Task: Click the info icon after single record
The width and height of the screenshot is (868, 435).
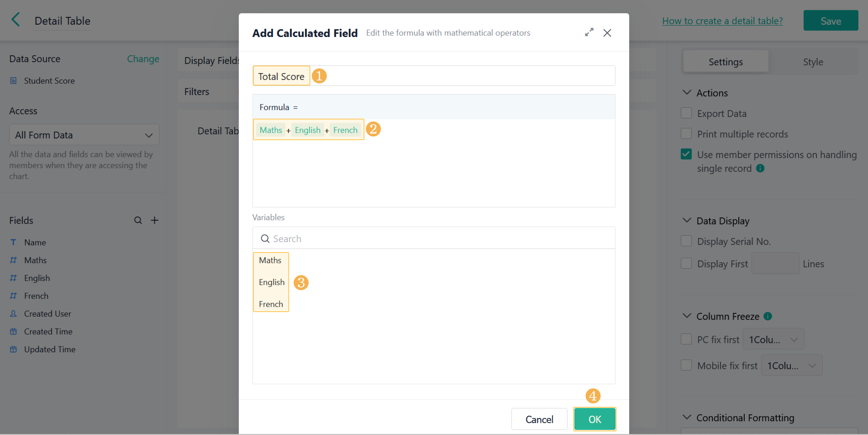Action: click(x=760, y=168)
